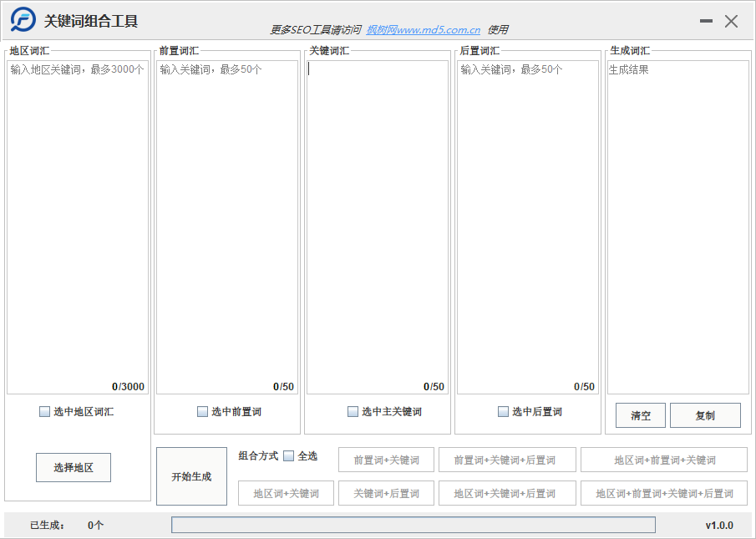
Task: Enable the 选中地区词汇 checkbox
Action: point(45,411)
